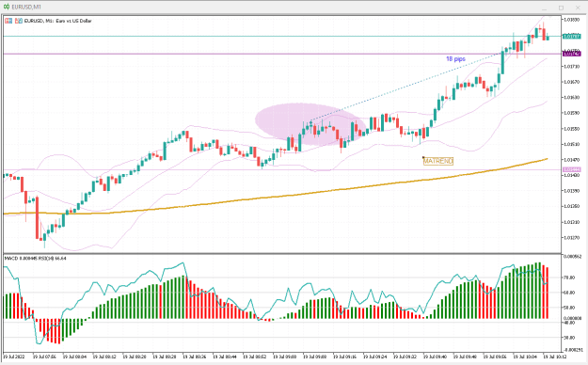
Task: Open the depth of market icon
Action: tap(19, 21)
